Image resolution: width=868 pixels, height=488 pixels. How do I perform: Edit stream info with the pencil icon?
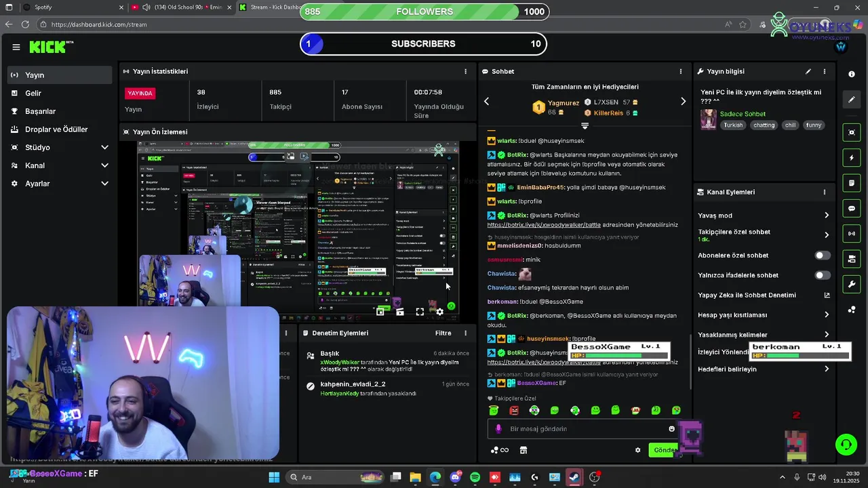click(808, 71)
